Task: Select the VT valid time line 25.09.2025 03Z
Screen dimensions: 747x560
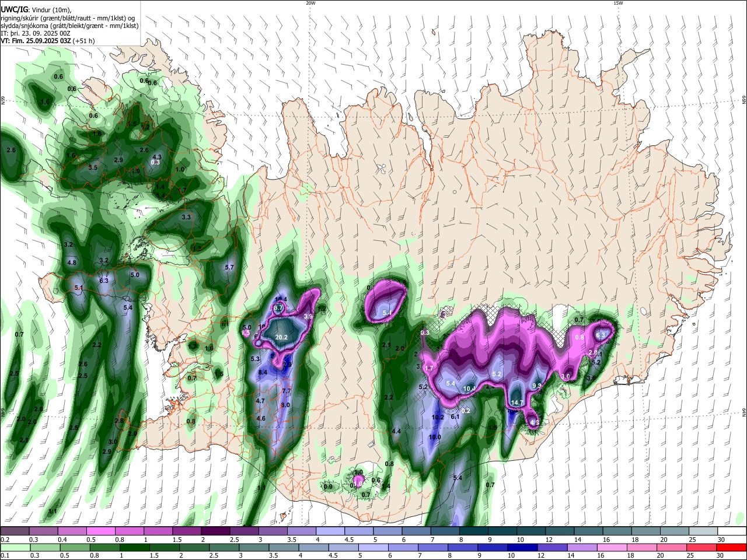Action: [48, 41]
